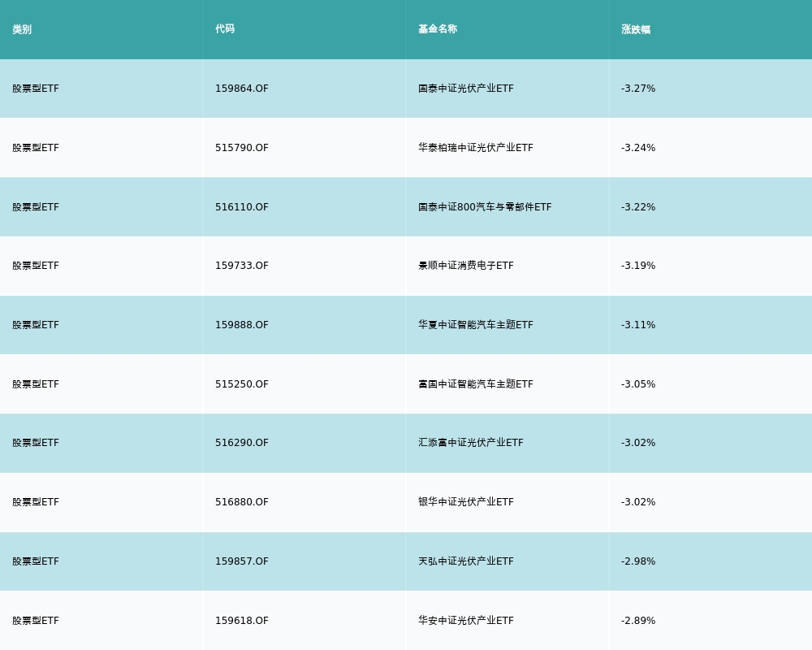Select fund code 516110.OF

[x=242, y=207]
